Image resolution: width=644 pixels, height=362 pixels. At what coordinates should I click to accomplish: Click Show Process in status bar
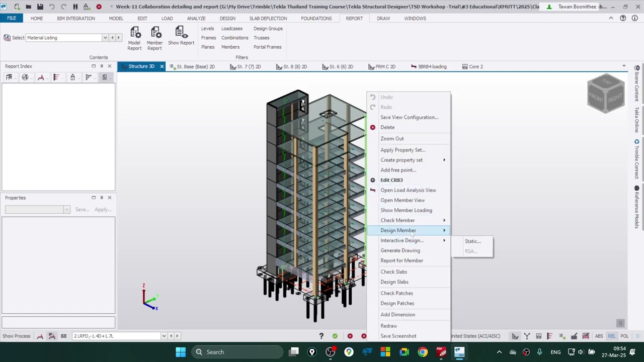(16, 336)
